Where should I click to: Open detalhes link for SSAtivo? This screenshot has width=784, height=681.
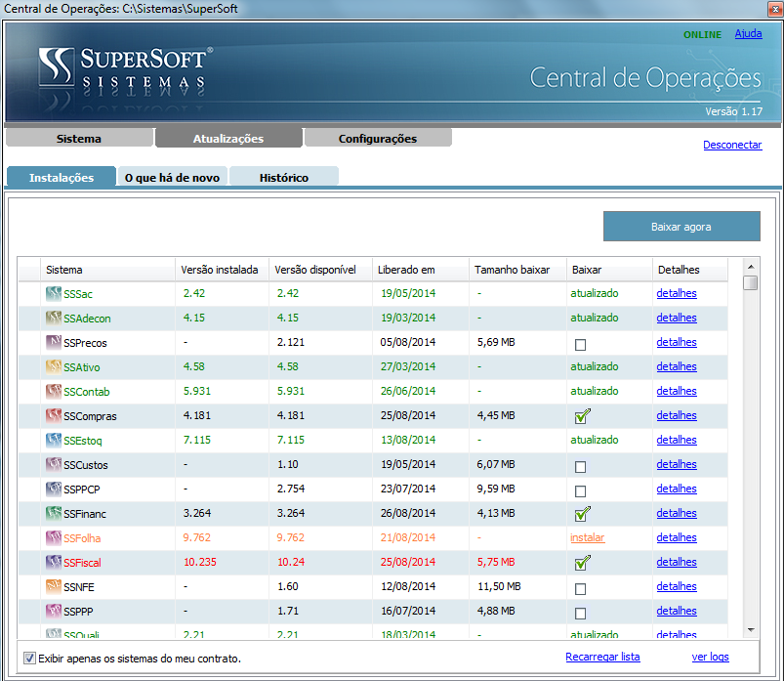point(676,366)
